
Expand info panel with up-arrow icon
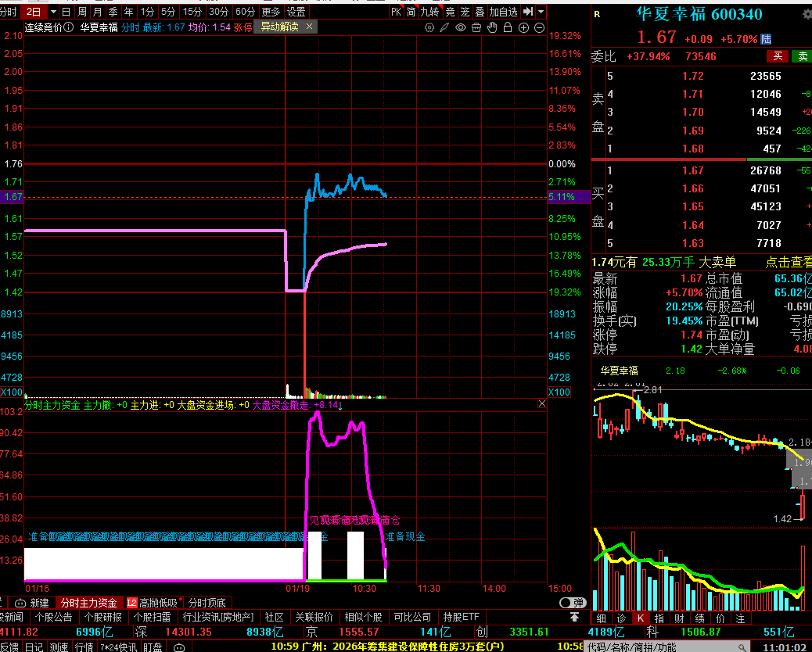[x=574, y=617]
